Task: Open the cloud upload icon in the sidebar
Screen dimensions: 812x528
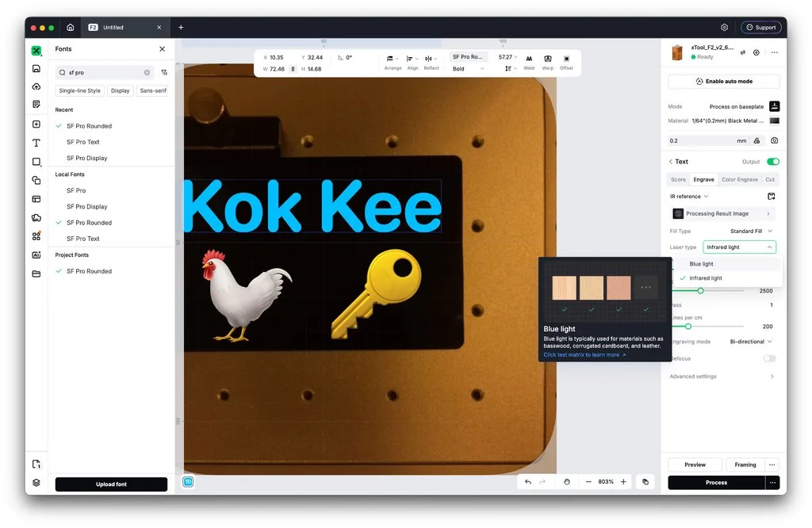Action: click(36, 86)
